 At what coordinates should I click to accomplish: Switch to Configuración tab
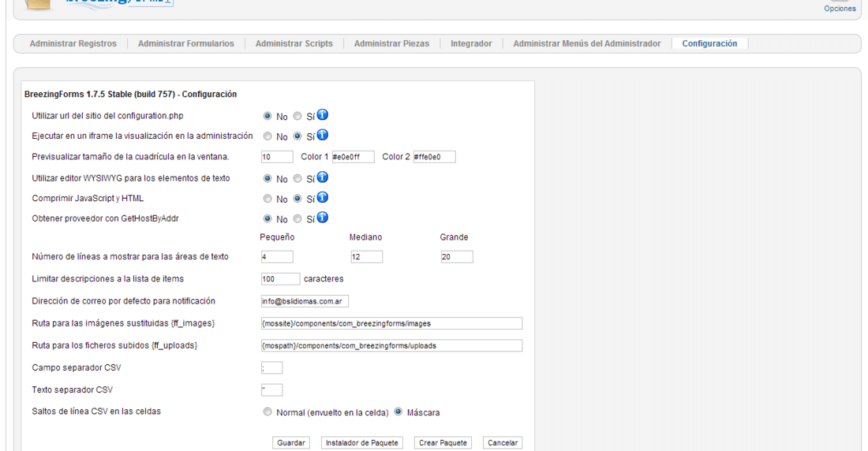(x=709, y=43)
